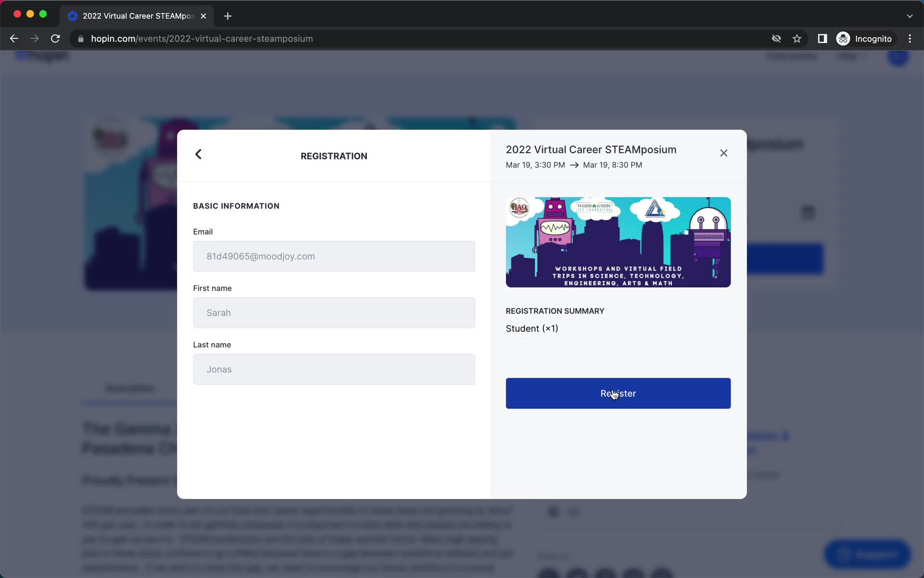
Task: Click the back chevron in Registration header
Action: point(198,154)
